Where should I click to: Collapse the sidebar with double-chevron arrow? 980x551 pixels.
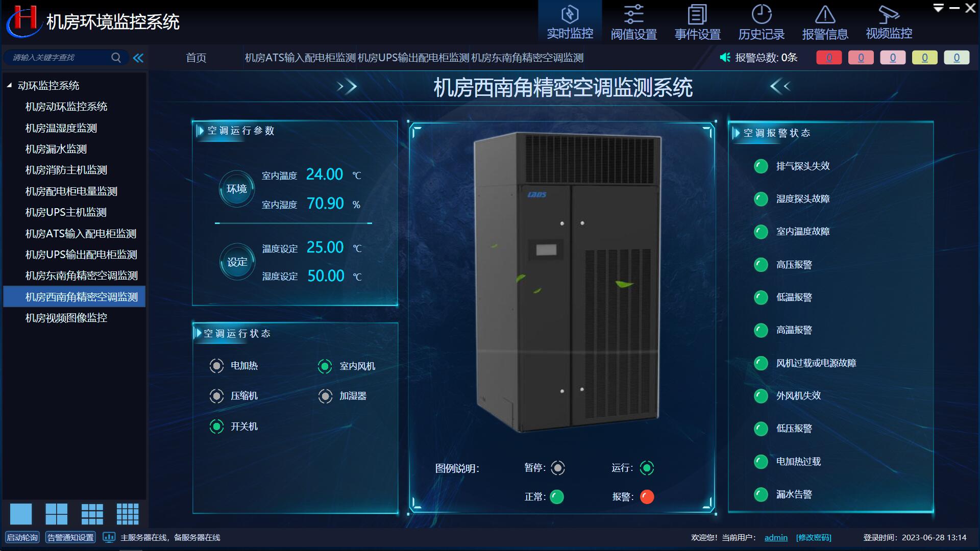[x=138, y=58]
